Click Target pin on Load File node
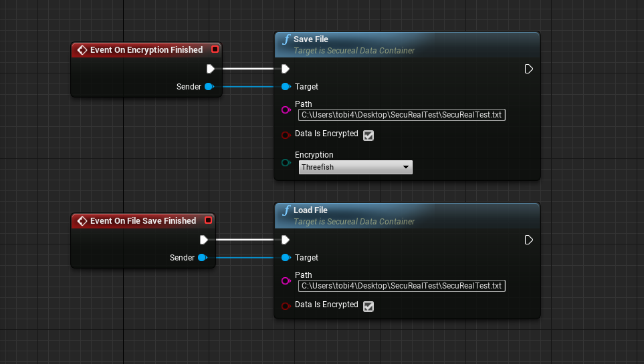The height and width of the screenshot is (364, 644). tap(286, 258)
